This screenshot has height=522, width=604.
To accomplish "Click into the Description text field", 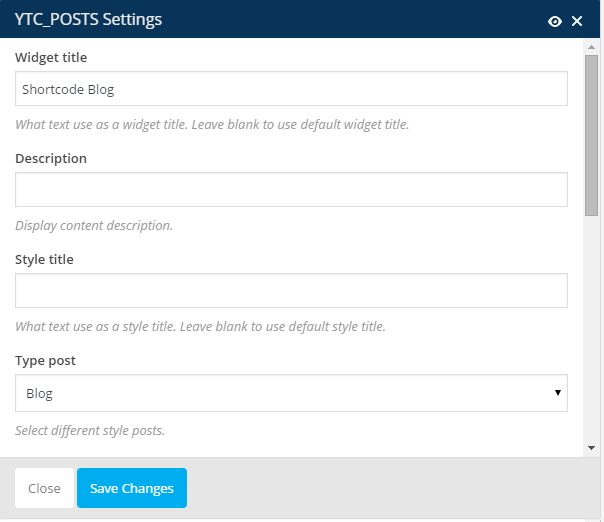I will 291,190.
